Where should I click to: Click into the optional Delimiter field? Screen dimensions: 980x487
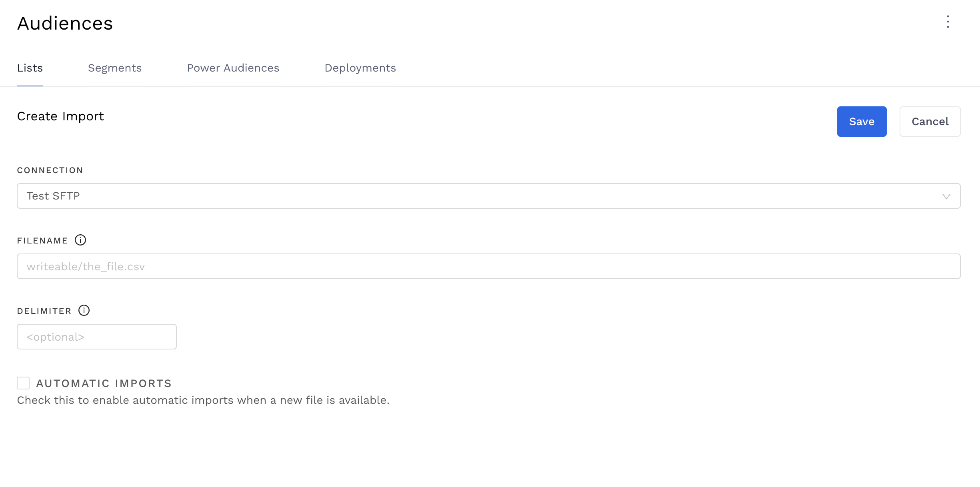coord(96,337)
